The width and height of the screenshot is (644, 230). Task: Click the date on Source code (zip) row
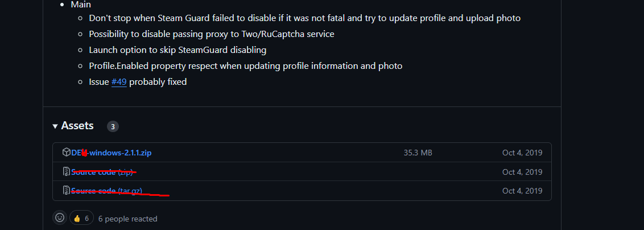click(x=522, y=172)
